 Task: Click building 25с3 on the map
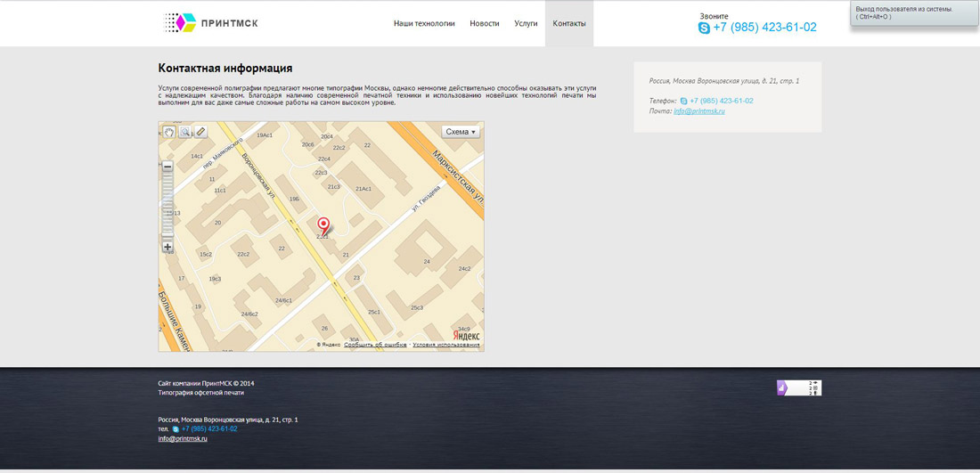(417, 307)
